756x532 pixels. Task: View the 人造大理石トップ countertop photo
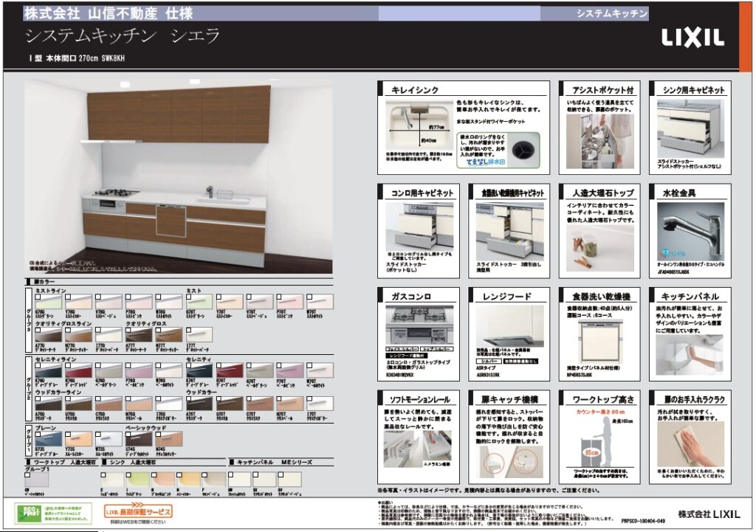tap(600, 248)
